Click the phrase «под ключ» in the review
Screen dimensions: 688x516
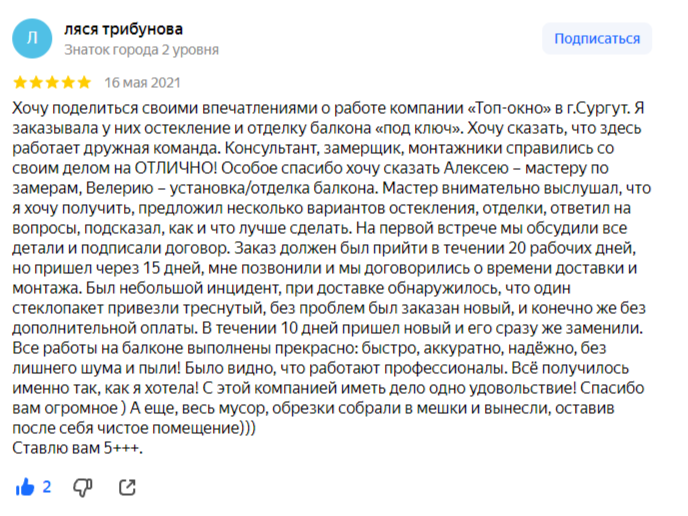[x=419, y=128]
